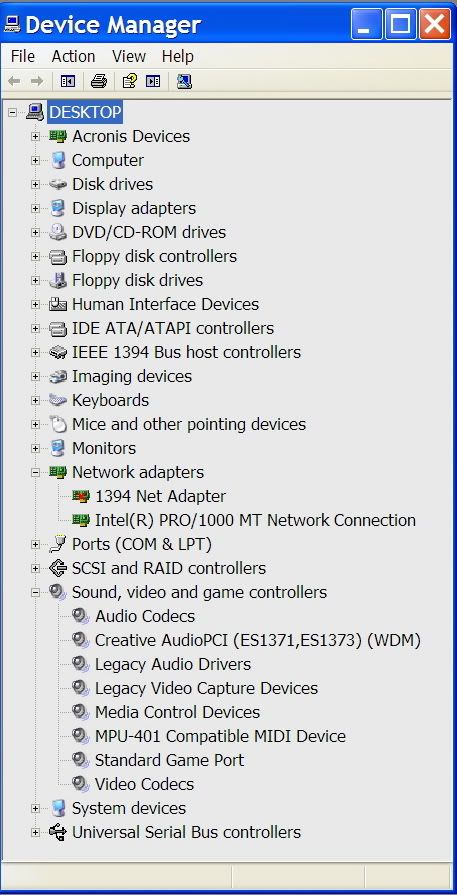Click the Keyboards category icon
This screenshot has width=457, height=895.
(58, 400)
